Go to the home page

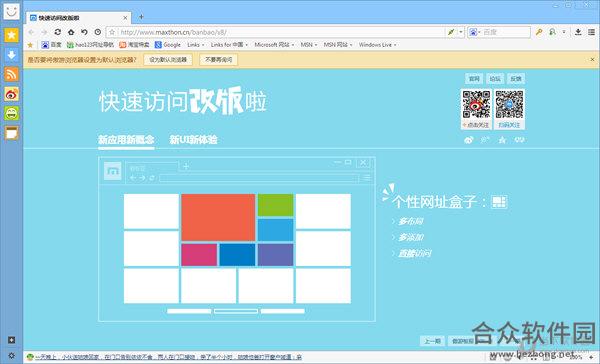tap(71, 32)
